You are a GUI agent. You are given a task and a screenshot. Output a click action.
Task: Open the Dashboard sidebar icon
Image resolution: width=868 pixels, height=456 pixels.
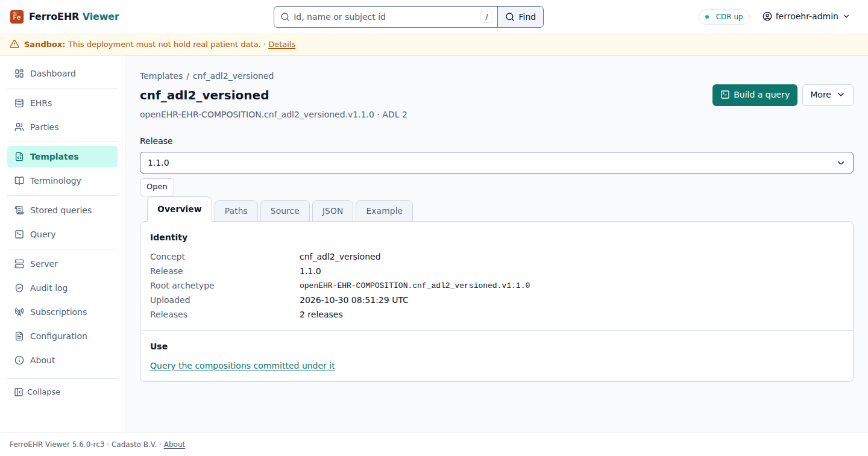pyautogui.click(x=19, y=73)
